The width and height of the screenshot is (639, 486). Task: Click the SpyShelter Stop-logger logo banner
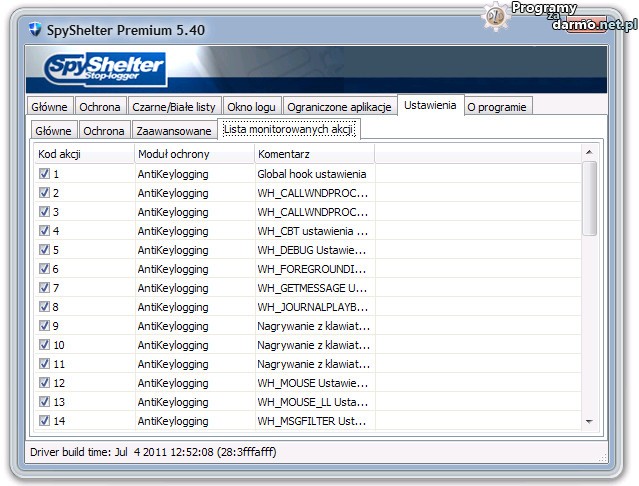(x=105, y=70)
